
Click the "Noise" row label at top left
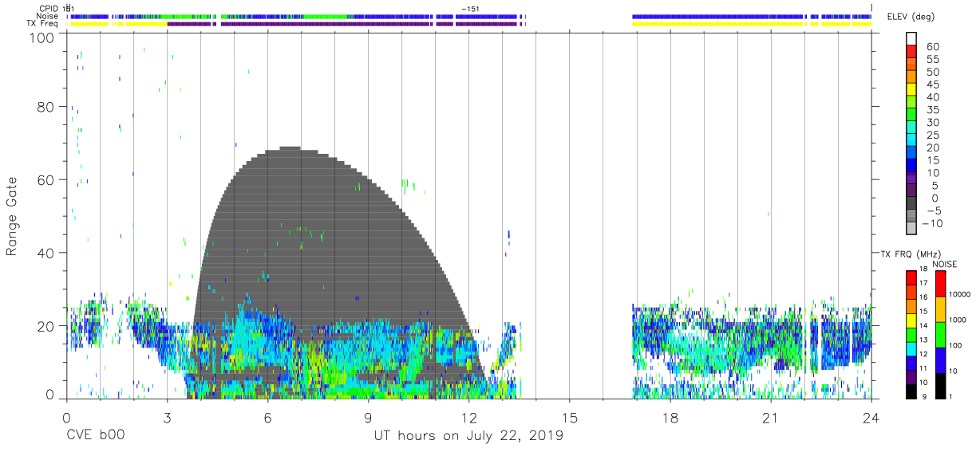click(49, 16)
